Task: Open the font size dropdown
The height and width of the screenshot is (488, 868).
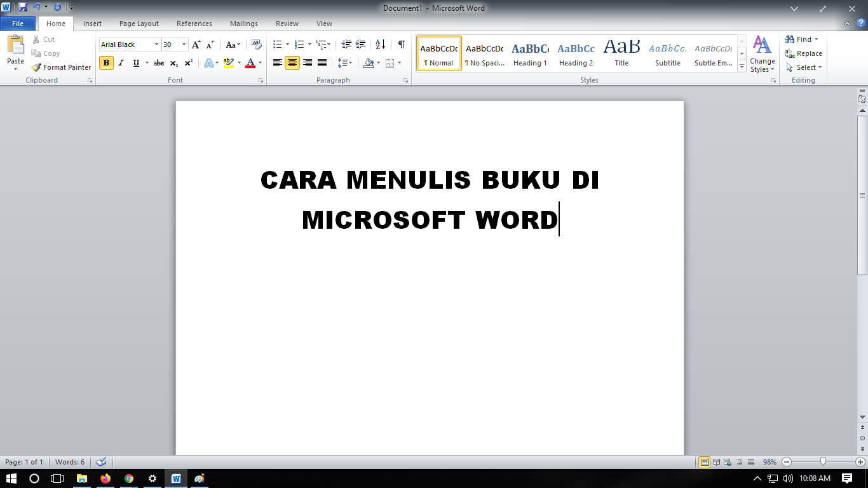Action: click(x=184, y=44)
